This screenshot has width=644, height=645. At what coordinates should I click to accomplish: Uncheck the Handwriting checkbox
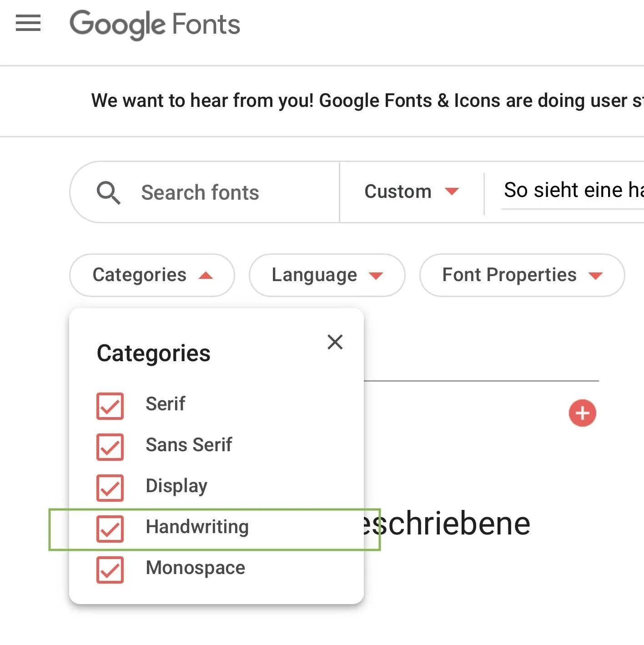pyautogui.click(x=110, y=529)
